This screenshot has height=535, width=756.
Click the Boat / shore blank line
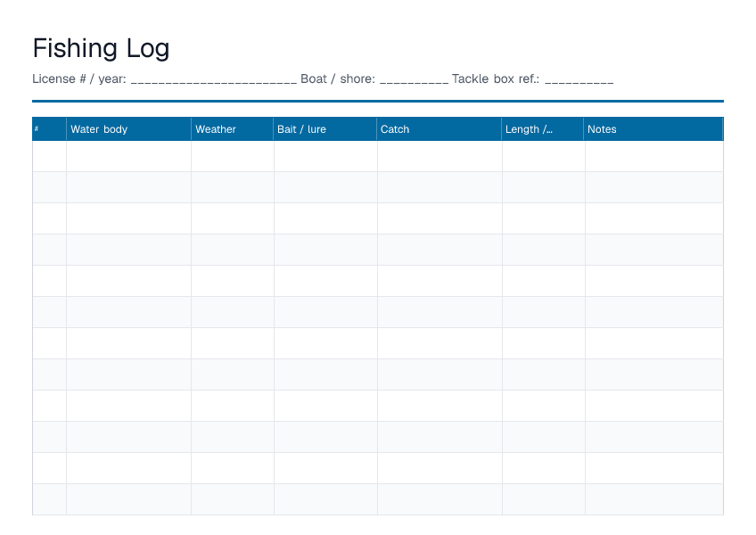coord(415,79)
